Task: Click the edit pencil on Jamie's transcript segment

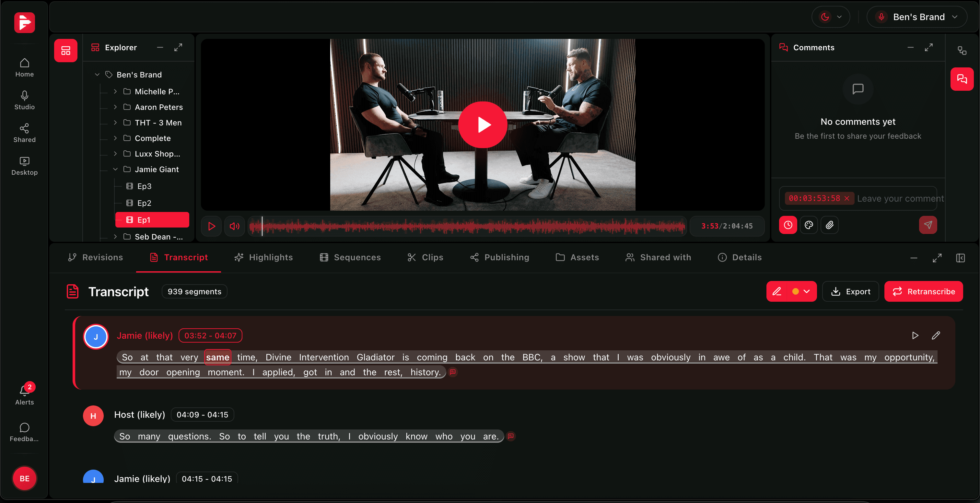Action: click(936, 335)
